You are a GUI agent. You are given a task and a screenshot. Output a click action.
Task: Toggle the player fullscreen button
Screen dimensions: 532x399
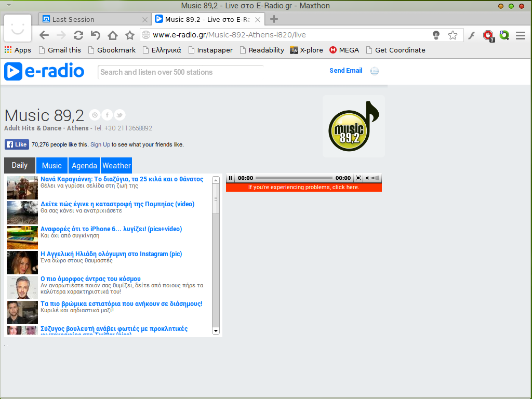point(358,178)
